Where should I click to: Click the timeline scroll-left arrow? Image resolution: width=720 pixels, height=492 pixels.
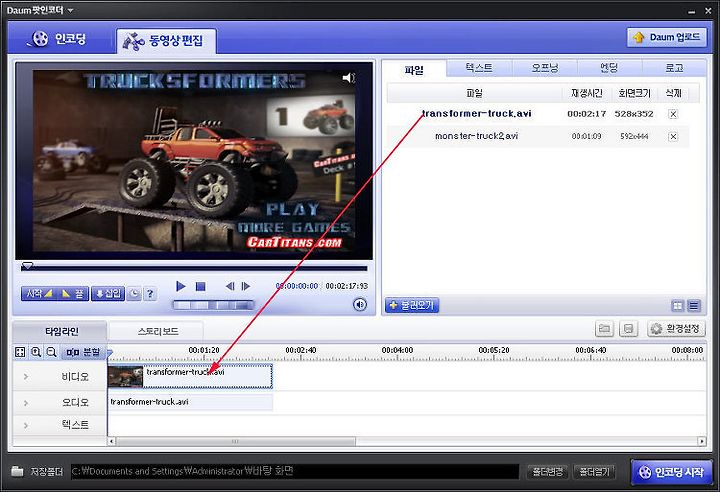pos(112,441)
